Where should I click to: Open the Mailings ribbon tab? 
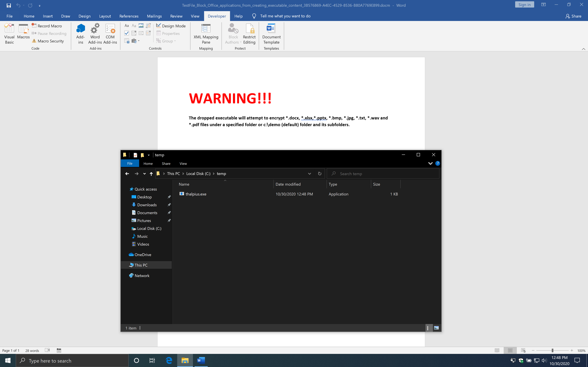(x=154, y=16)
